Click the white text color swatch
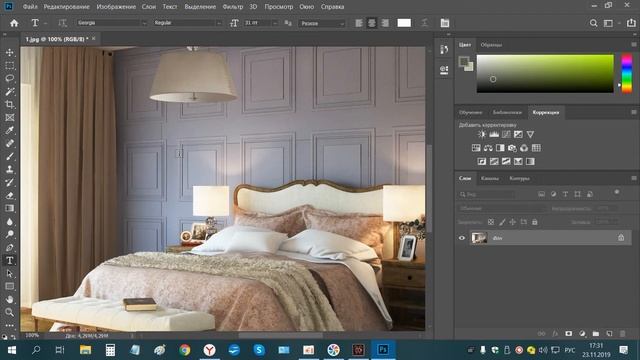The width and height of the screenshot is (640, 360). (404, 23)
